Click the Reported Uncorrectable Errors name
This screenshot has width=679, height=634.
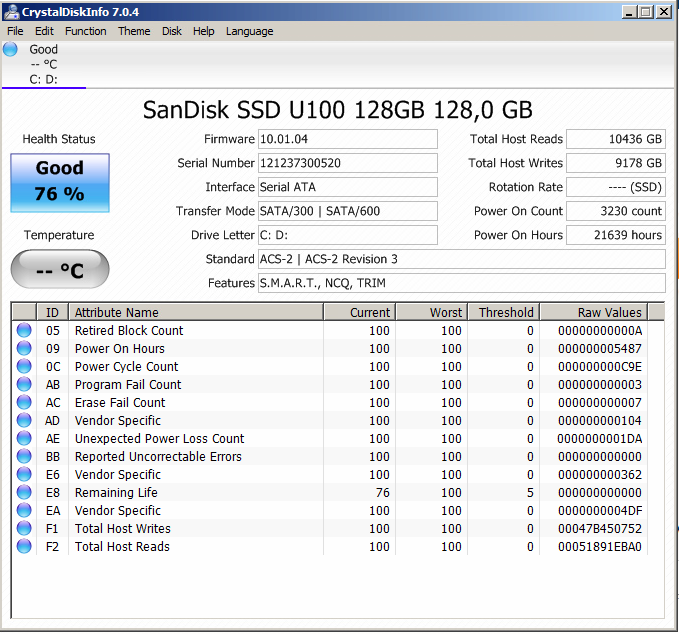click(158, 456)
